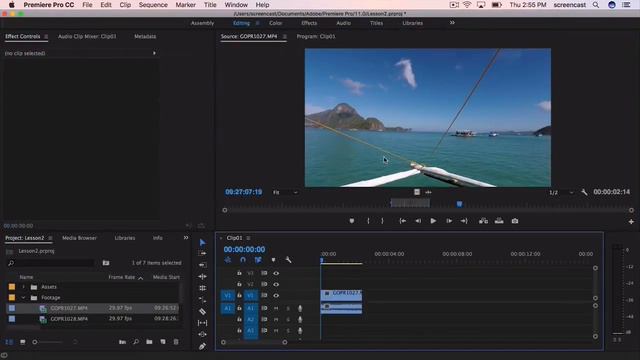Select the Rolling Edit tool
Screen dimensions: 640x360
click(202, 276)
